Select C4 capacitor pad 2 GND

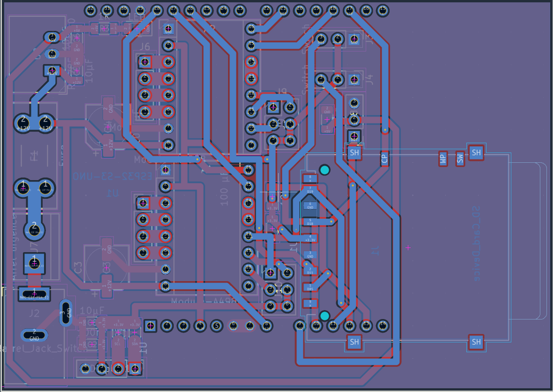(108, 108)
